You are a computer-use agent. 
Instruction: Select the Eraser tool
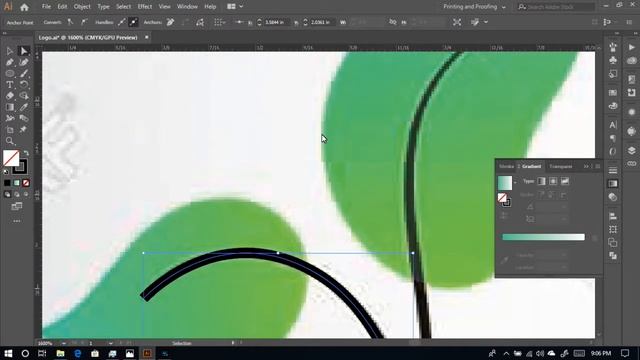10,96
